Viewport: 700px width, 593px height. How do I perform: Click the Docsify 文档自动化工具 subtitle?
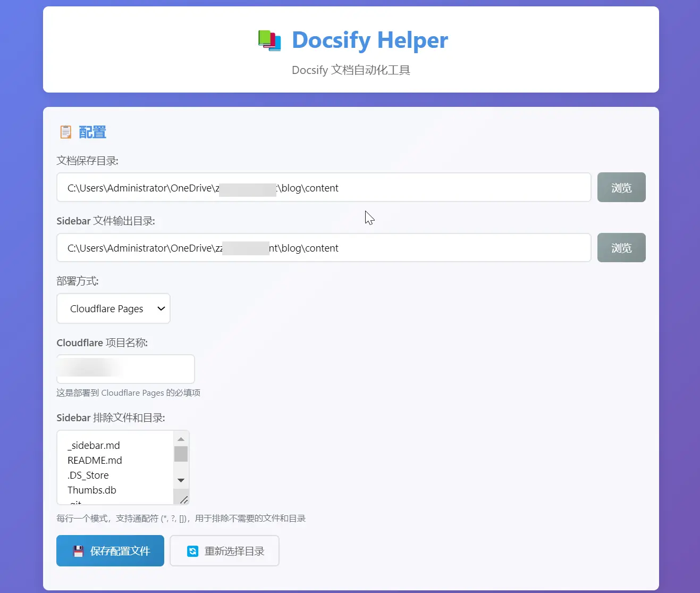[x=351, y=70]
